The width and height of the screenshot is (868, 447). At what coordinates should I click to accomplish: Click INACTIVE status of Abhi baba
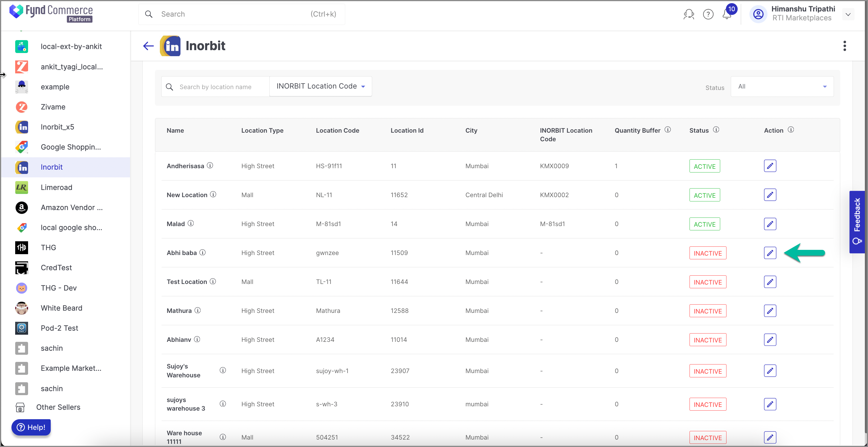tap(708, 253)
